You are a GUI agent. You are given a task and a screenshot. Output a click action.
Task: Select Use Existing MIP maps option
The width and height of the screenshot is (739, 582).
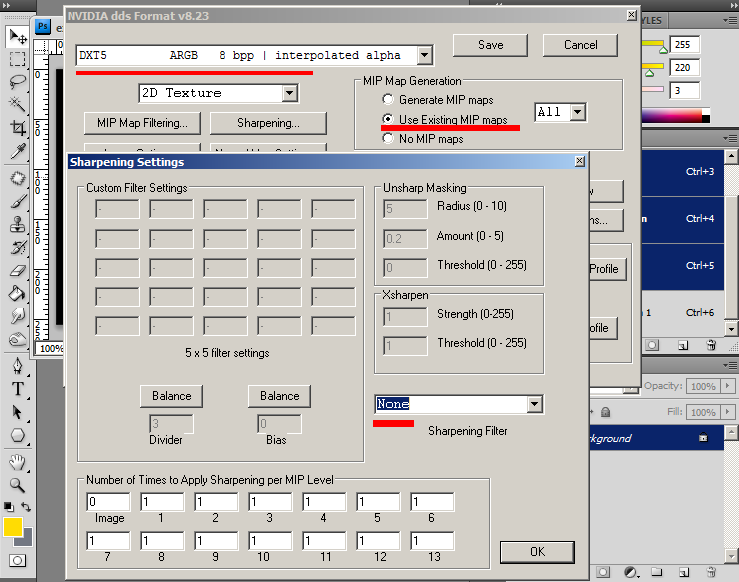pos(387,119)
